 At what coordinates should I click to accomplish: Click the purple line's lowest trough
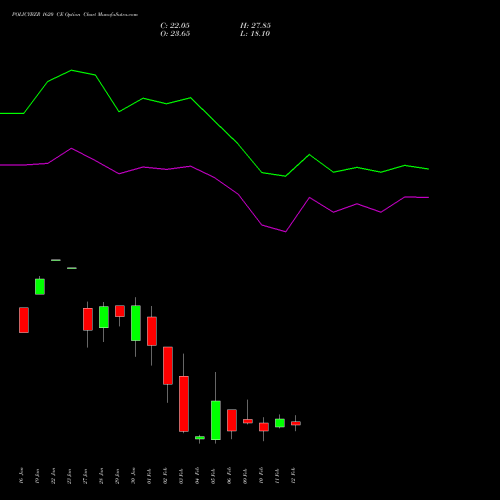[286, 232]
